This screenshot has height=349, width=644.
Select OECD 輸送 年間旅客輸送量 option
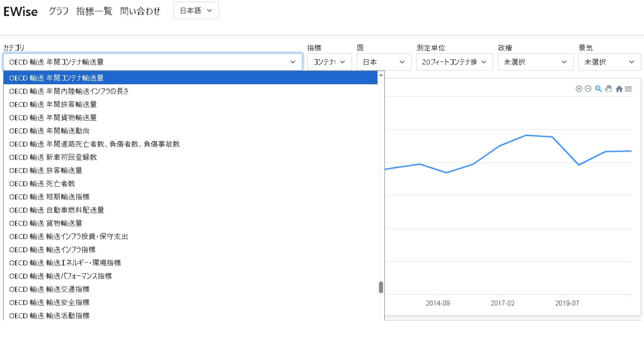[x=53, y=104]
